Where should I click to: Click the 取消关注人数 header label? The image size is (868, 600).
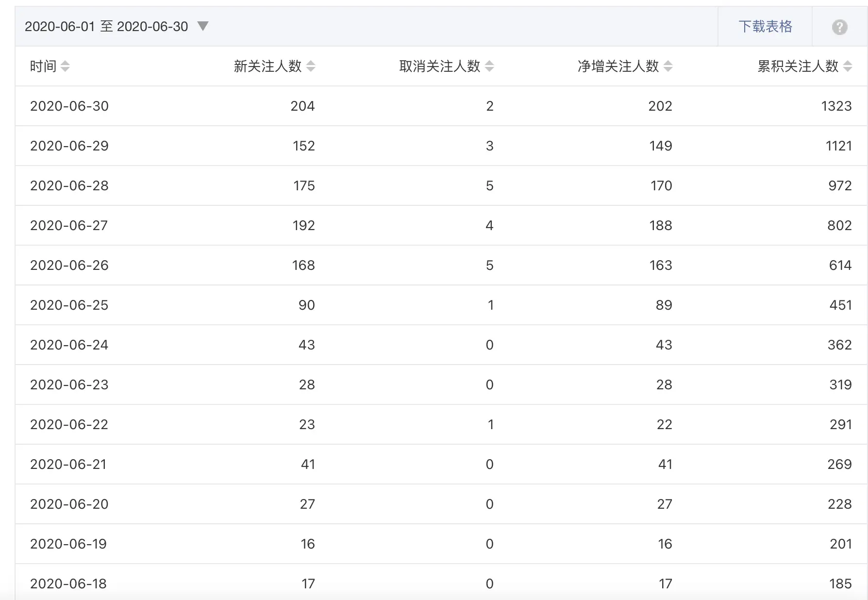click(x=440, y=67)
